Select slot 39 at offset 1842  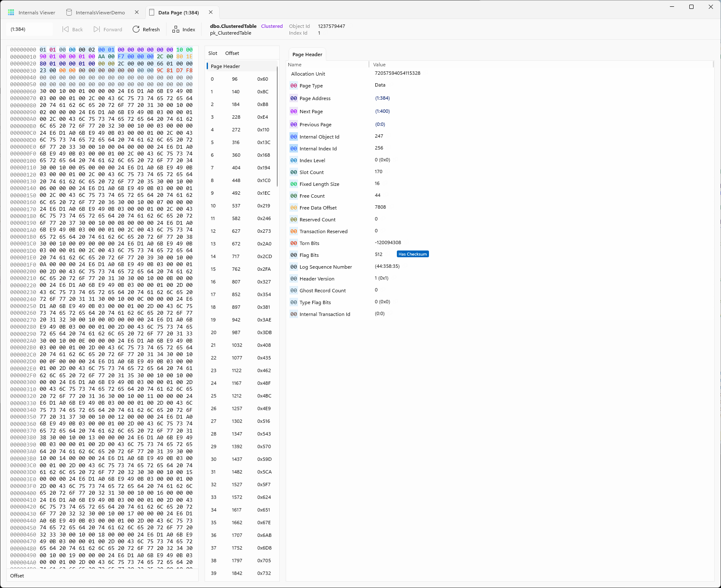point(241,573)
